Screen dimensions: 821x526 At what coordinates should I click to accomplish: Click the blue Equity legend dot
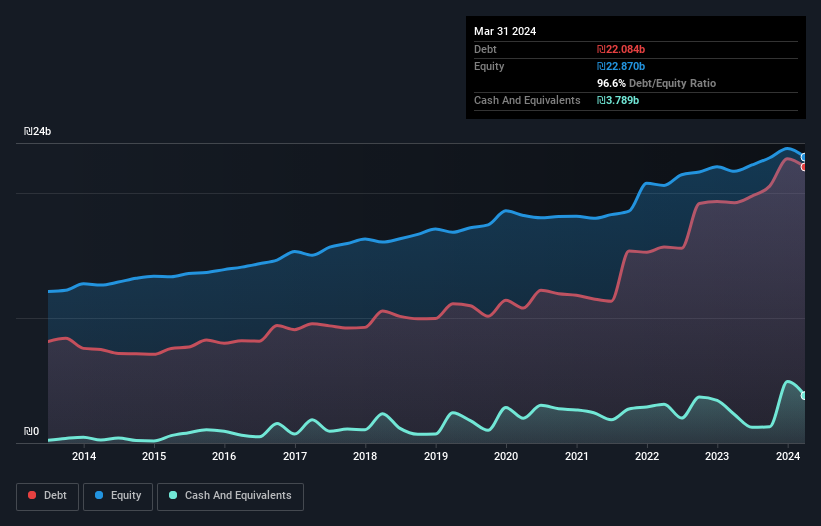pyautogui.click(x=99, y=495)
